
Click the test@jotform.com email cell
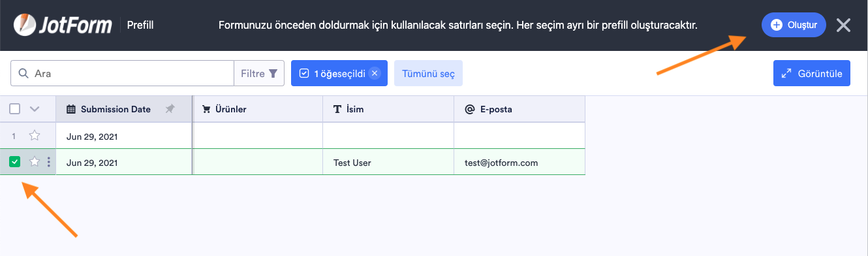click(519, 163)
